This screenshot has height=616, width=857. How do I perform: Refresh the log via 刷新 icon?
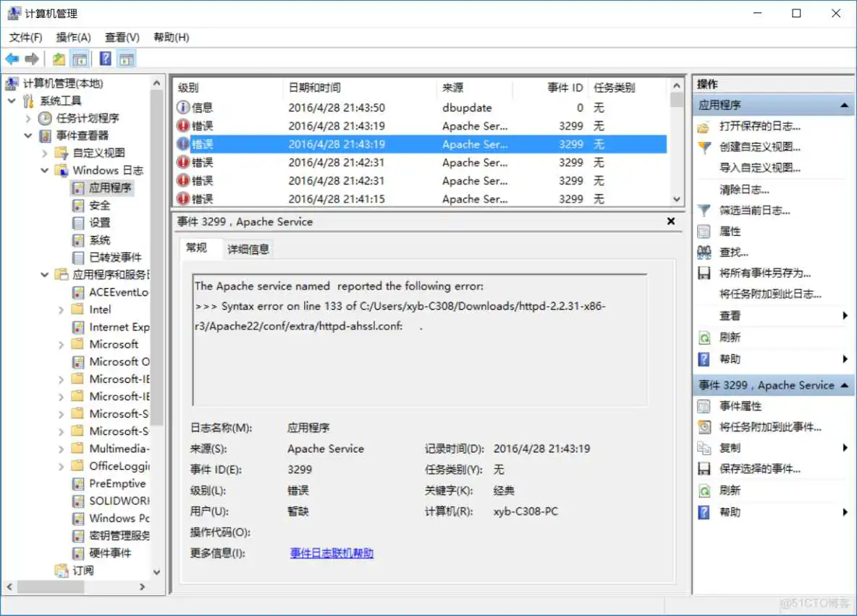[x=704, y=337]
